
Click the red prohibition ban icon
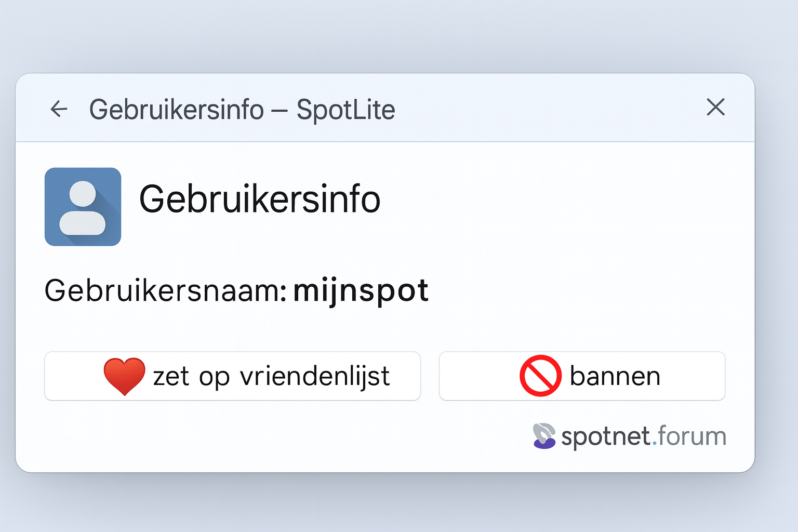click(540, 376)
